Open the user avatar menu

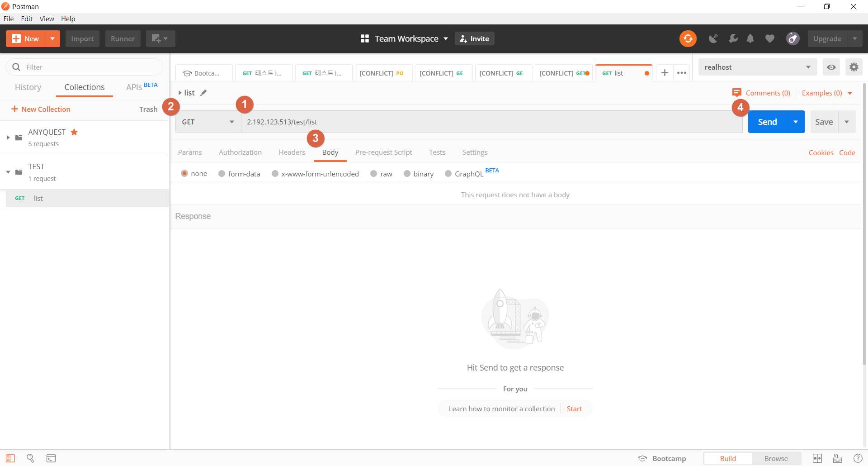(x=793, y=38)
